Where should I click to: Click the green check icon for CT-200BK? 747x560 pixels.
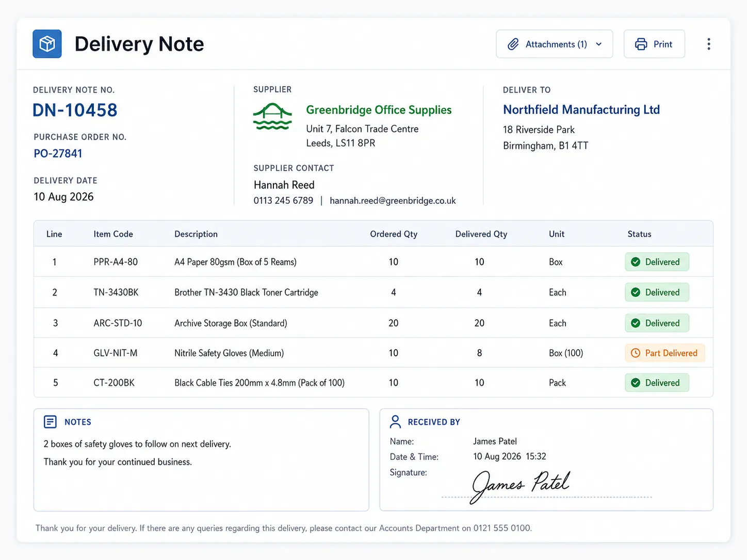click(636, 383)
